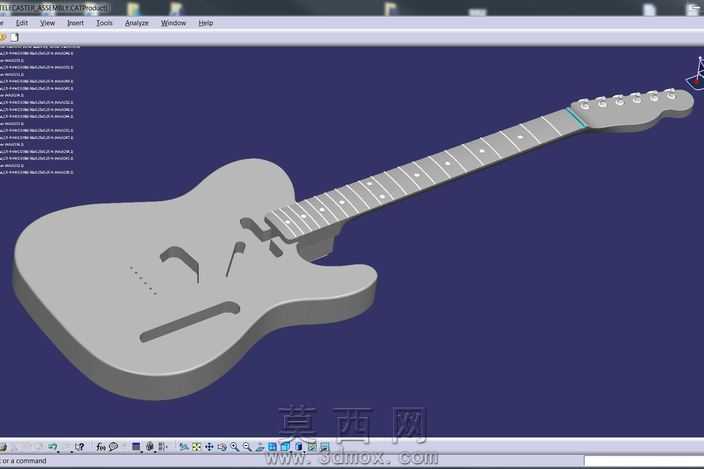
Task: Click the Create Multi-View icon
Action: (x=272, y=447)
